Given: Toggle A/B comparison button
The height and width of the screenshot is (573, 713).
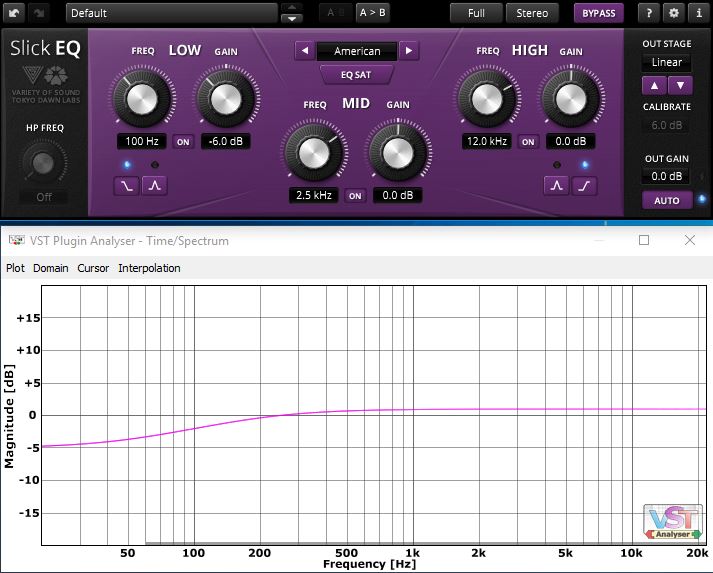Looking at the screenshot, I should 336,13.
